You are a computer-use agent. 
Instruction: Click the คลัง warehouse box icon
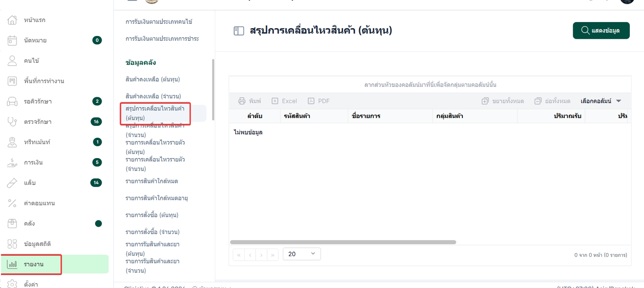12,223
